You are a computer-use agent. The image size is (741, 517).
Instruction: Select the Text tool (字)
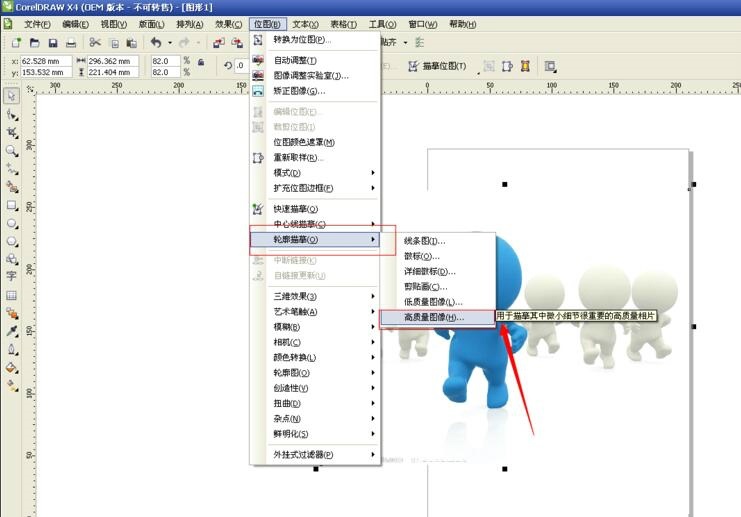coord(11,276)
